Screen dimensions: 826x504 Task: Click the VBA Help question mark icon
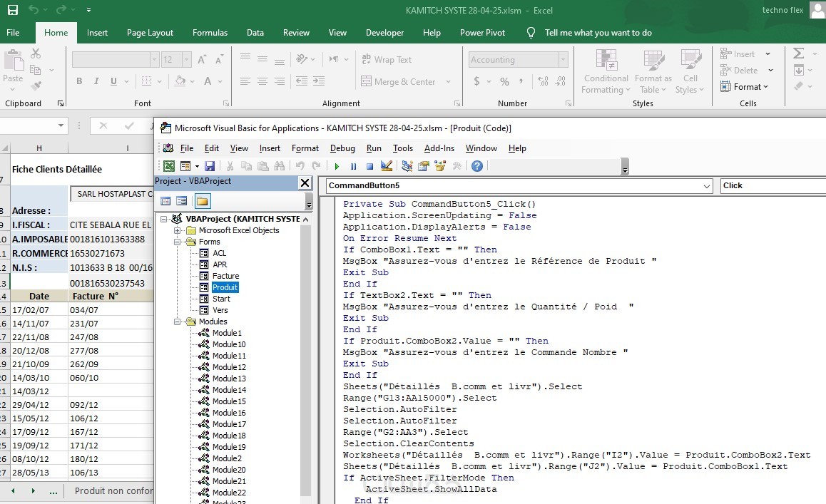[x=477, y=166]
